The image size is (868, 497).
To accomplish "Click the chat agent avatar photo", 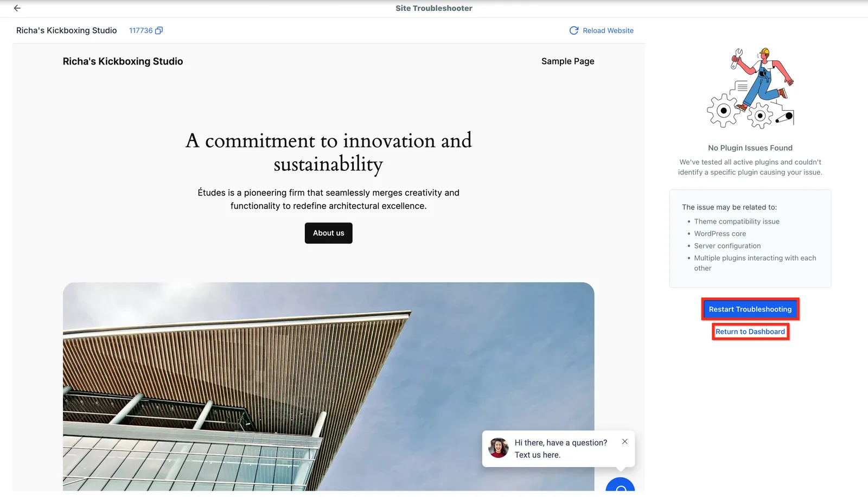I will click(499, 448).
